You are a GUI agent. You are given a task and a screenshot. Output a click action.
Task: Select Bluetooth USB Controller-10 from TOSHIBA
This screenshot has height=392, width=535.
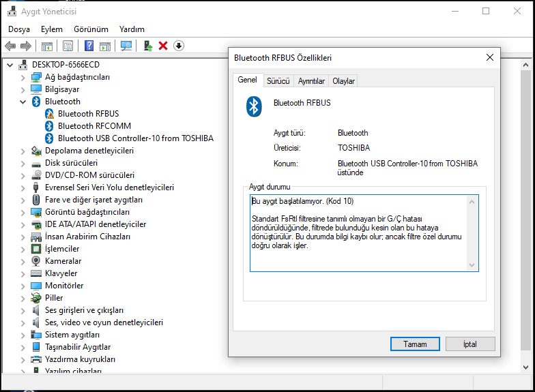tap(135, 138)
